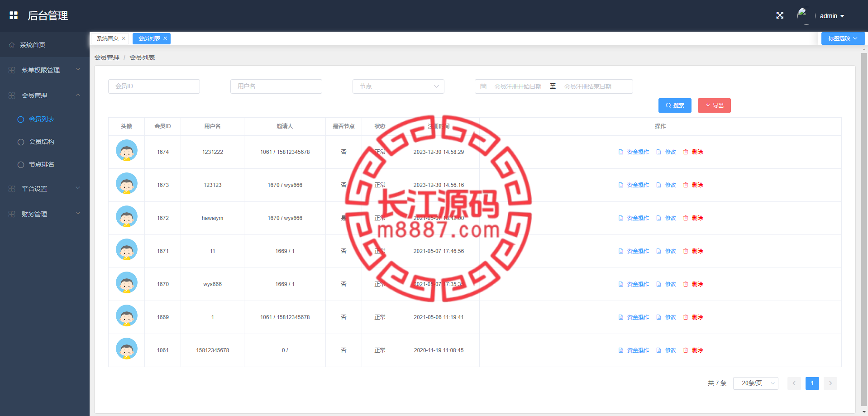
Task: Click the 注册时间 2020-11-19 11:08:45 cell
Action: coord(439,350)
